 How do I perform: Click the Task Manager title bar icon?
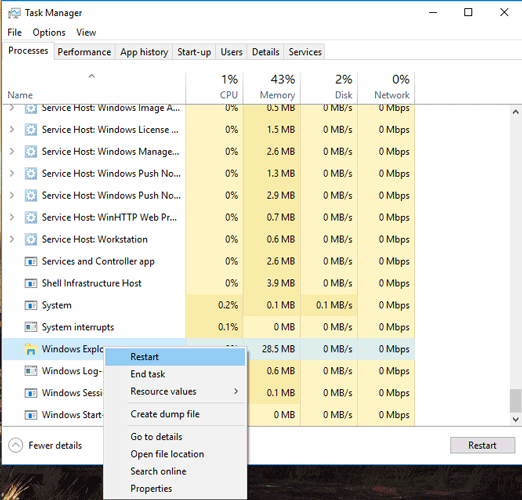pyautogui.click(x=14, y=13)
